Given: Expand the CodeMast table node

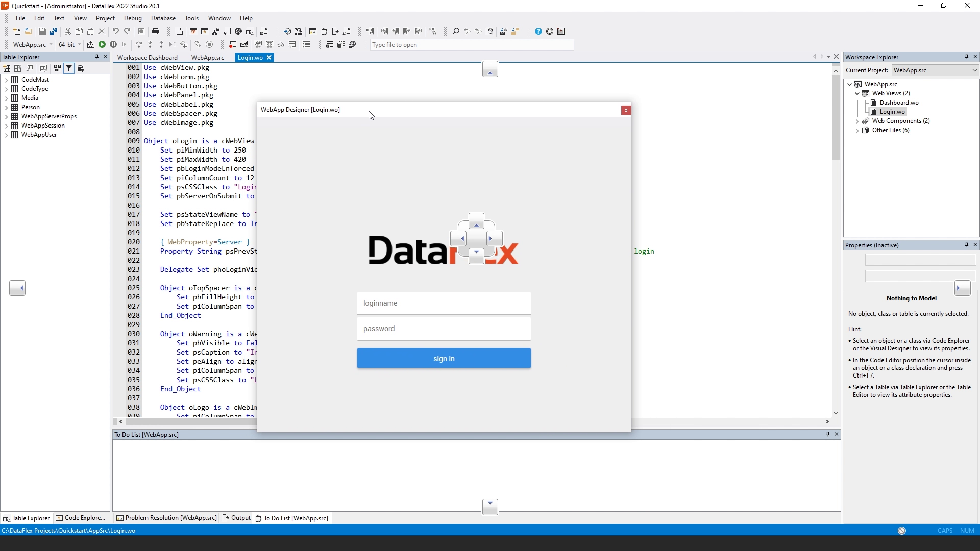Looking at the screenshot, I should (6, 80).
